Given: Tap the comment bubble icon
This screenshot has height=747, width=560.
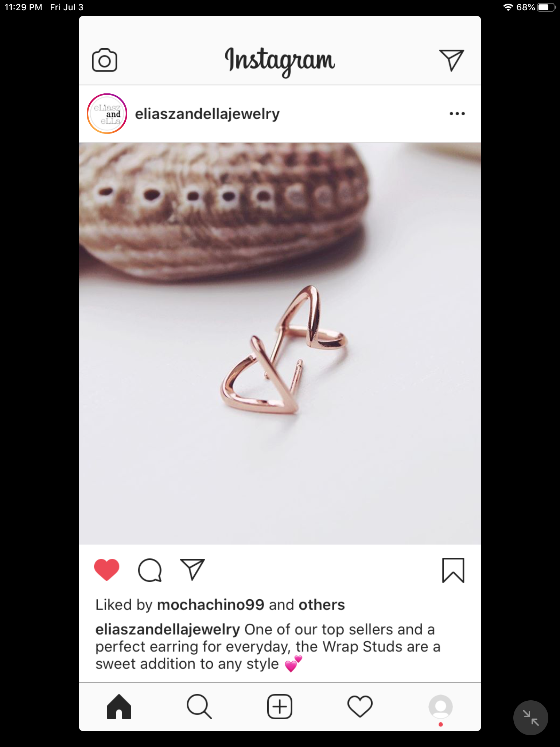Looking at the screenshot, I should pos(150,570).
